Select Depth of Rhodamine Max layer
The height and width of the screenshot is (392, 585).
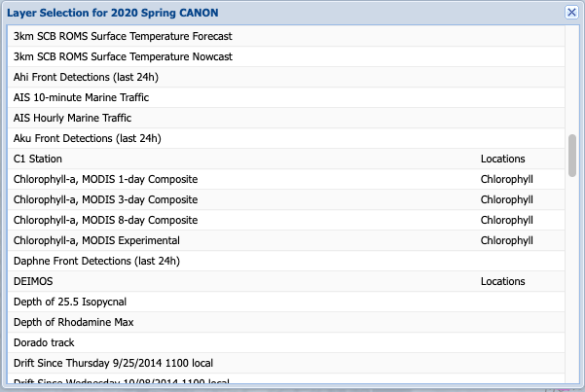[74, 322]
